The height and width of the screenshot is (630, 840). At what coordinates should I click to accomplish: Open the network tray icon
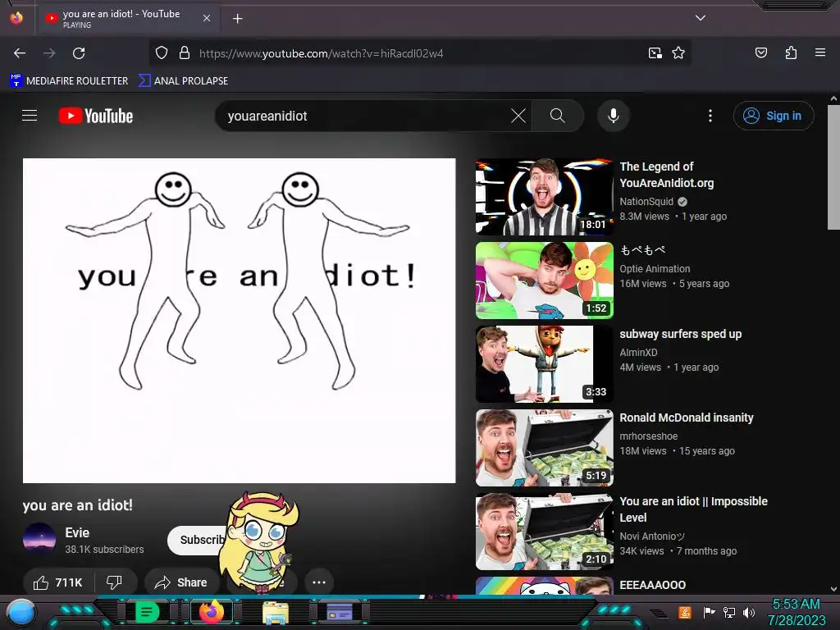(x=729, y=612)
